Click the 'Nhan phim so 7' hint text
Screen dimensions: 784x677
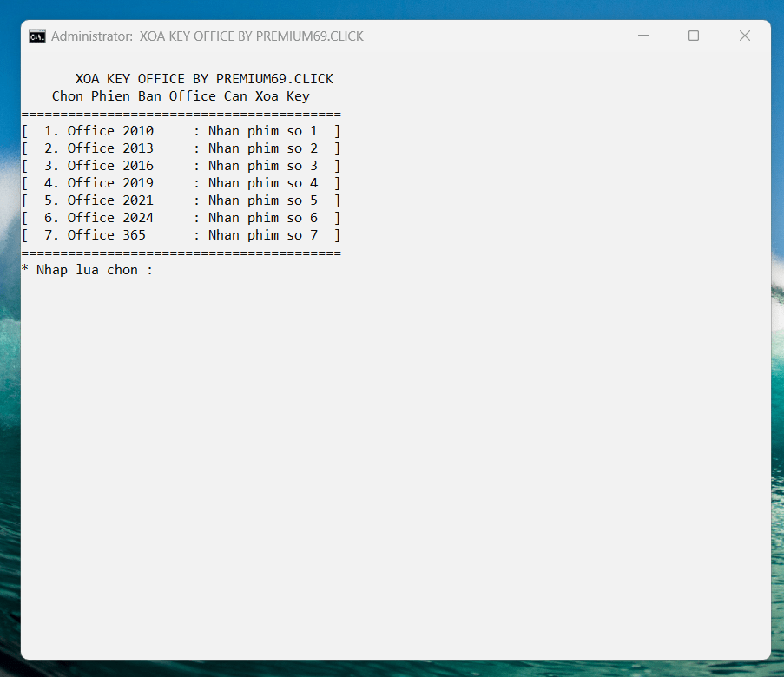263,235
